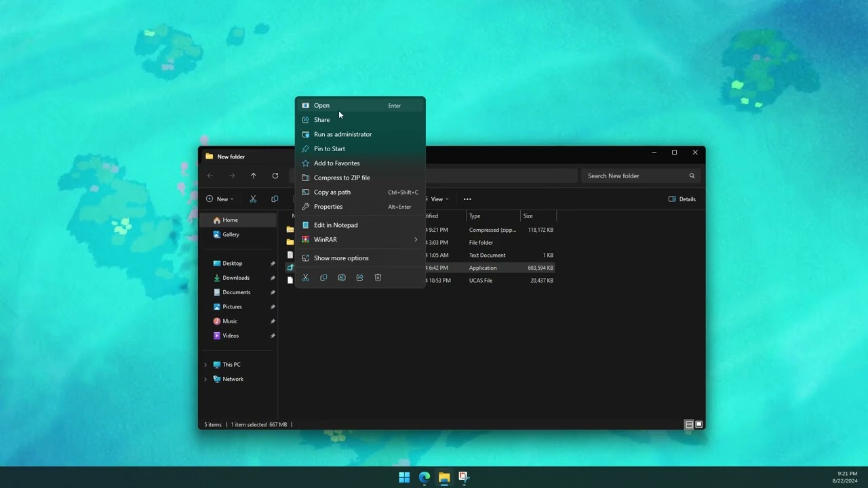
Task: Choose Open in the context menu
Action: point(360,106)
